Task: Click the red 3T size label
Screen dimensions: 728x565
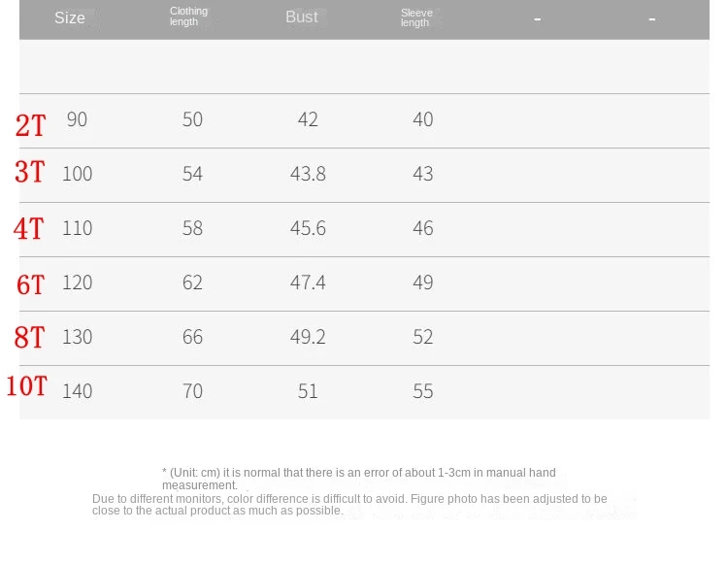Action: [30, 173]
